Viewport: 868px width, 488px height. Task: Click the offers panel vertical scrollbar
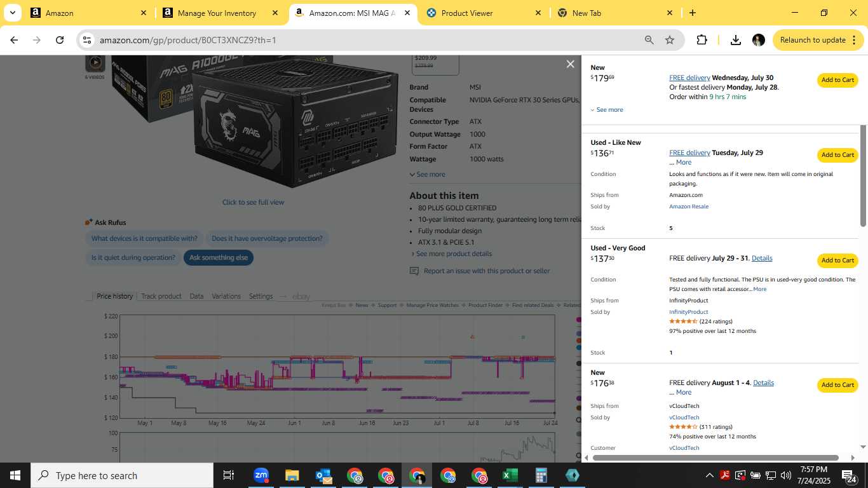tap(863, 175)
